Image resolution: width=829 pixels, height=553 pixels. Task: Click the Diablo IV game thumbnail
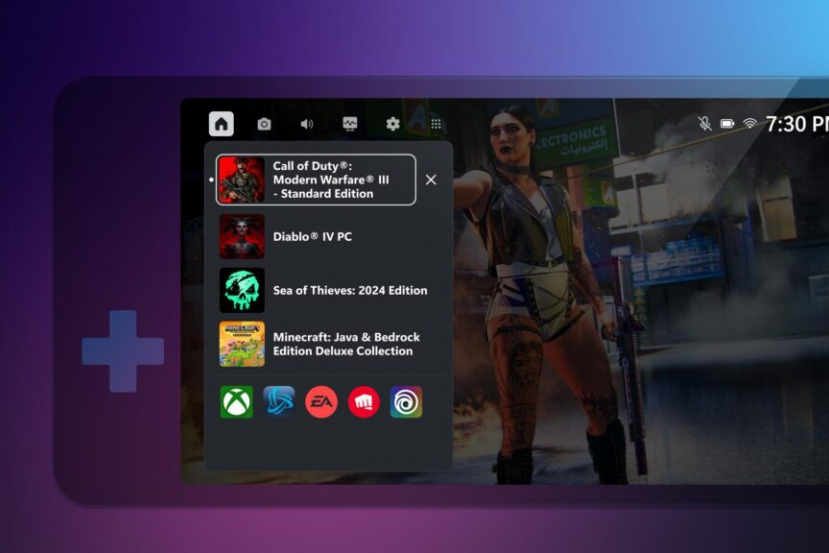(242, 236)
